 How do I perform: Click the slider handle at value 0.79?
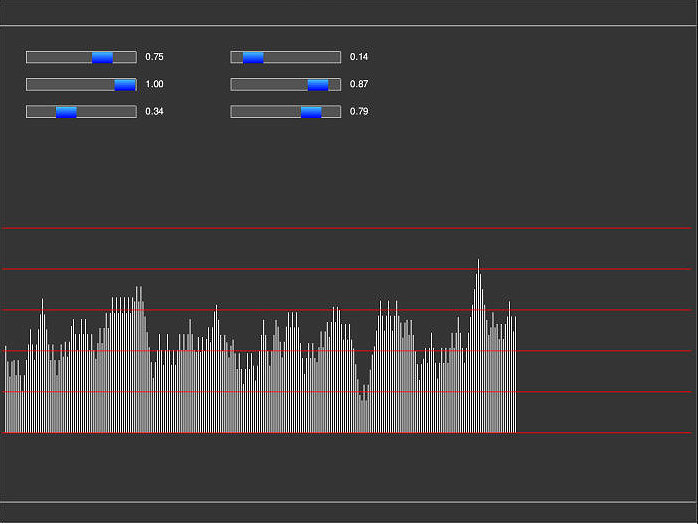pos(311,112)
